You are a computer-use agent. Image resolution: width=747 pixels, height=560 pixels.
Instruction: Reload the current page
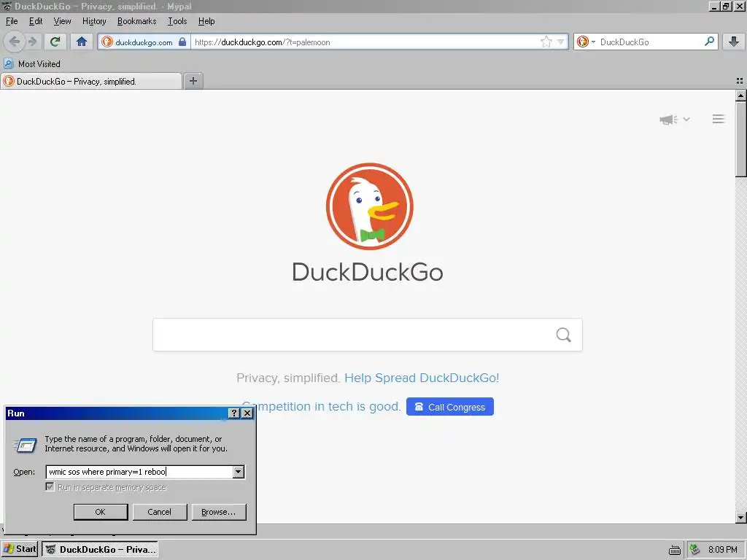[x=55, y=42]
